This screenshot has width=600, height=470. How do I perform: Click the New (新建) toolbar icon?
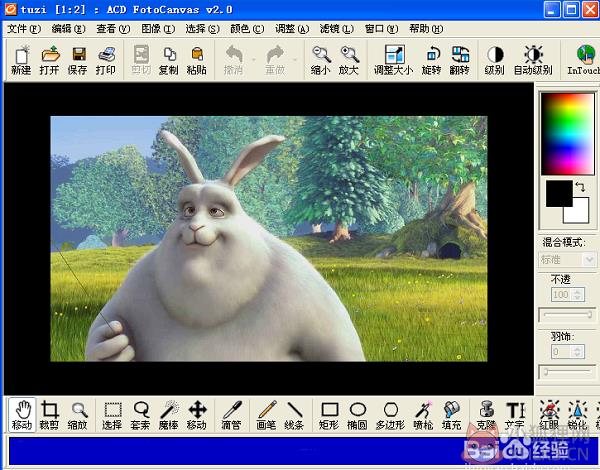(21, 60)
